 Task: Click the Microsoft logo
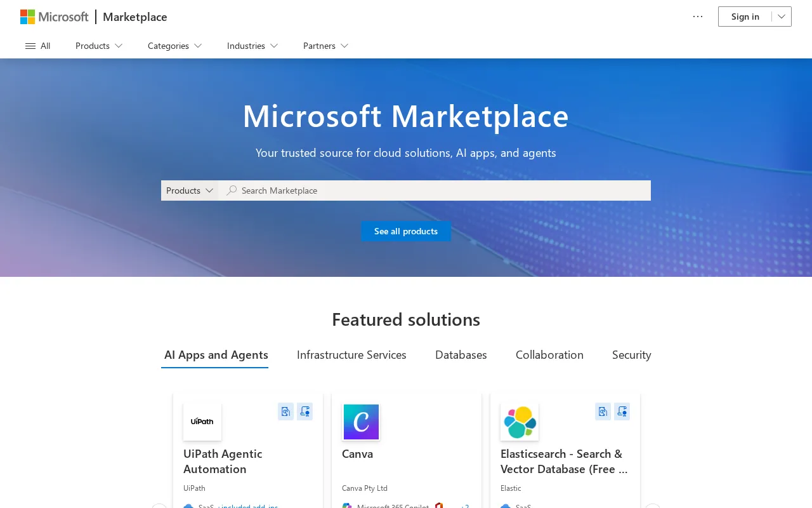[x=55, y=17]
